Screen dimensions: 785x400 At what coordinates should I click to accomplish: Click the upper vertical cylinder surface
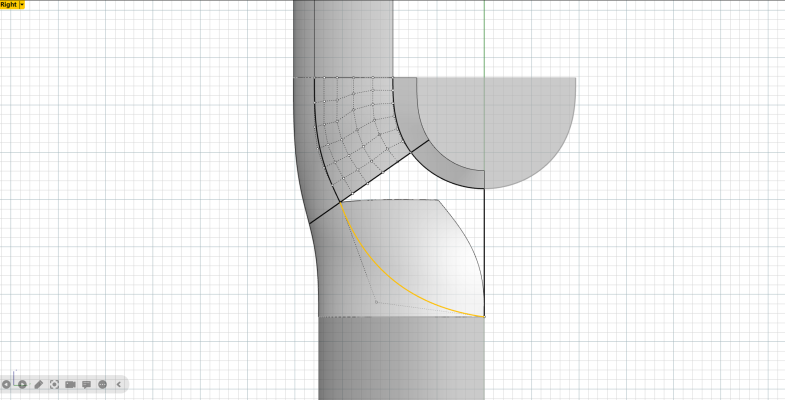350,35
